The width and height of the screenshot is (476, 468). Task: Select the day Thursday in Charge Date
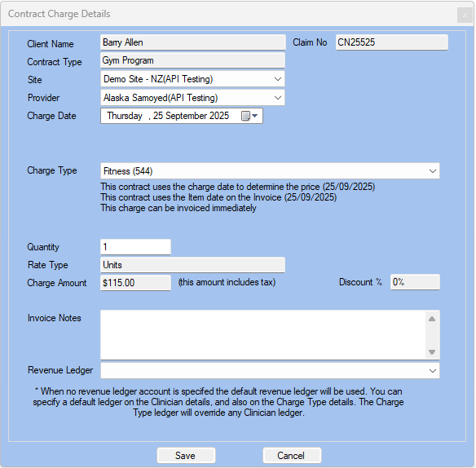click(125, 116)
